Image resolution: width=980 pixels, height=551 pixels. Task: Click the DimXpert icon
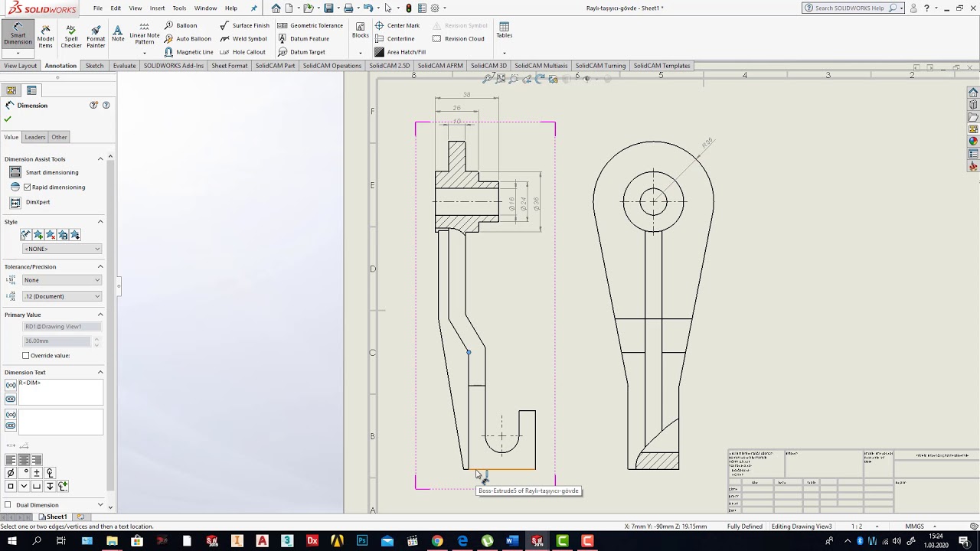click(15, 202)
